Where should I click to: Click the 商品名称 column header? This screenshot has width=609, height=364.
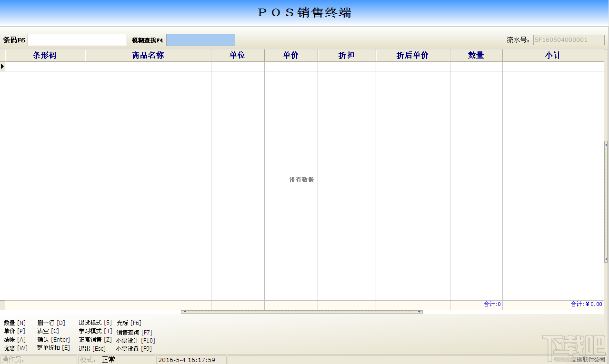point(148,55)
